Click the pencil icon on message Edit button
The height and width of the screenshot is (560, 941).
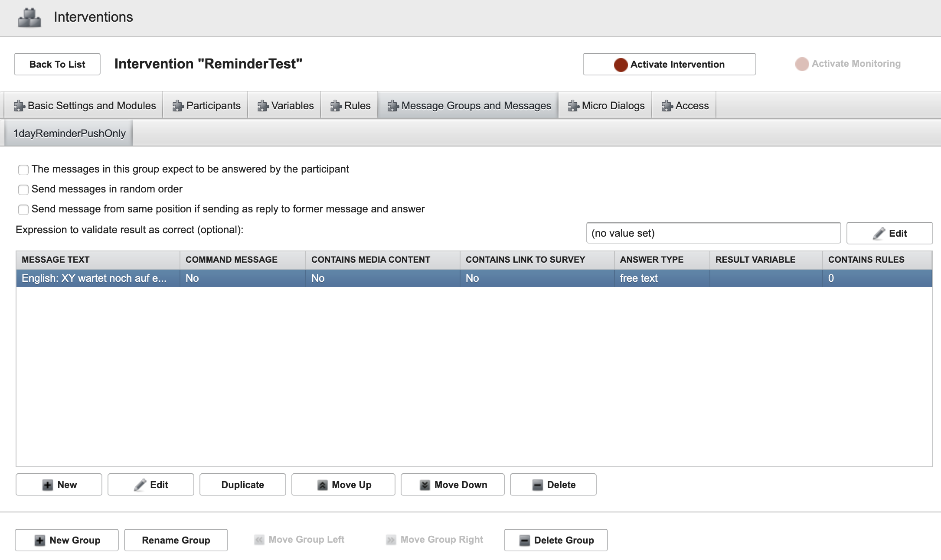(x=140, y=485)
